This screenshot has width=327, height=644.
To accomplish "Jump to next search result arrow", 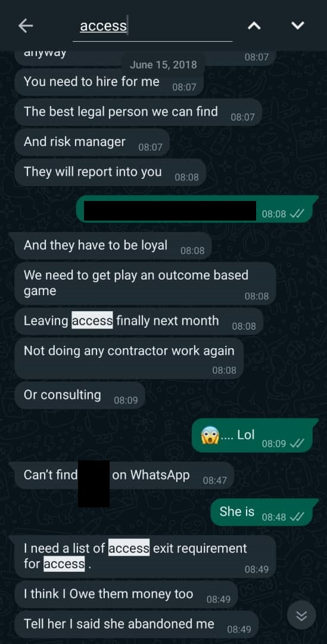I will (x=297, y=26).
